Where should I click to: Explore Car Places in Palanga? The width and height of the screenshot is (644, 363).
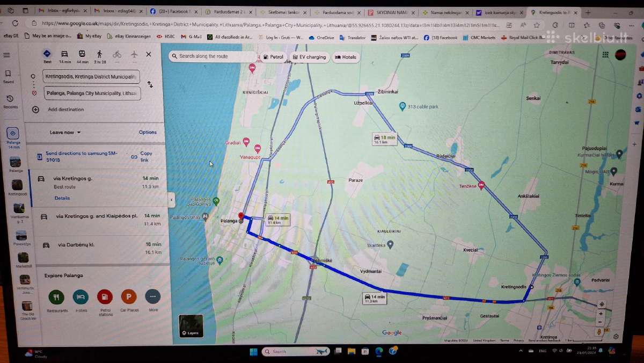point(129,300)
